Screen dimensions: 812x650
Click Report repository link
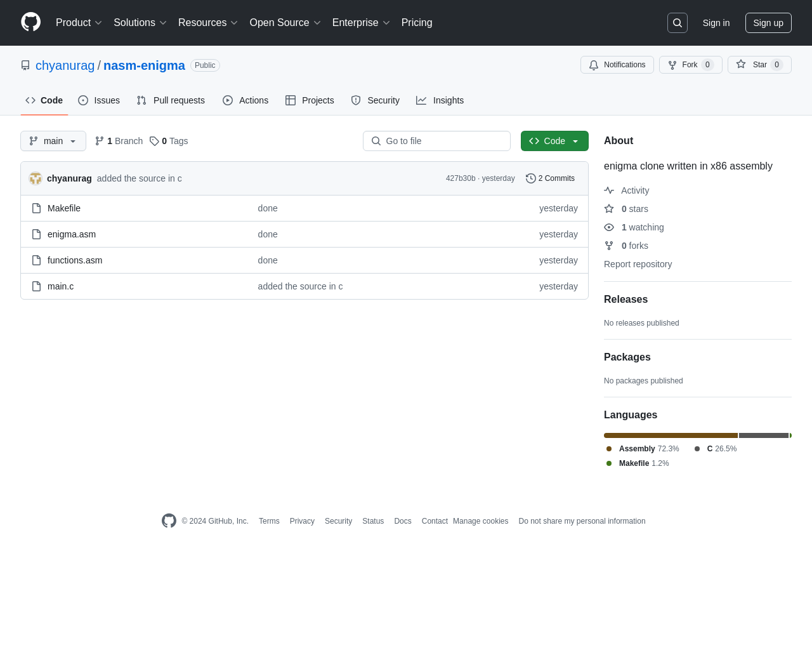[x=638, y=264]
